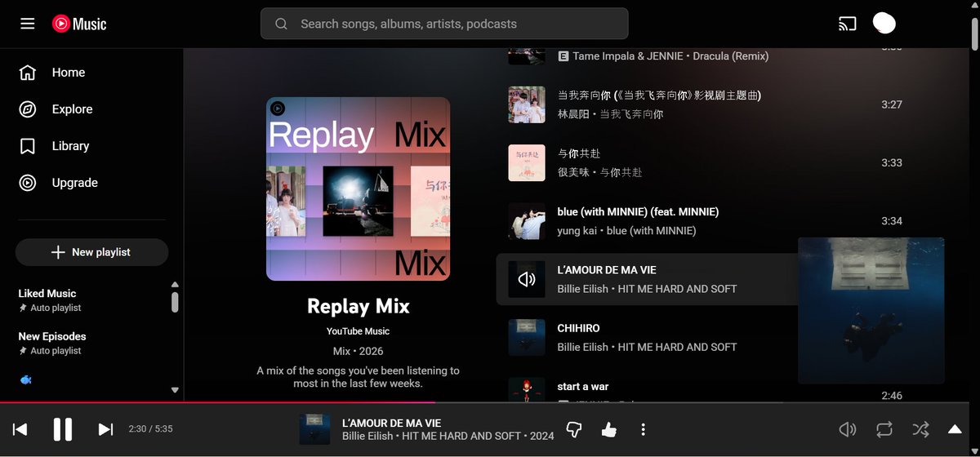Viewport: 980px width, 457px height.
Task: Click the volume speaker icon in the player bar
Action: tap(848, 429)
